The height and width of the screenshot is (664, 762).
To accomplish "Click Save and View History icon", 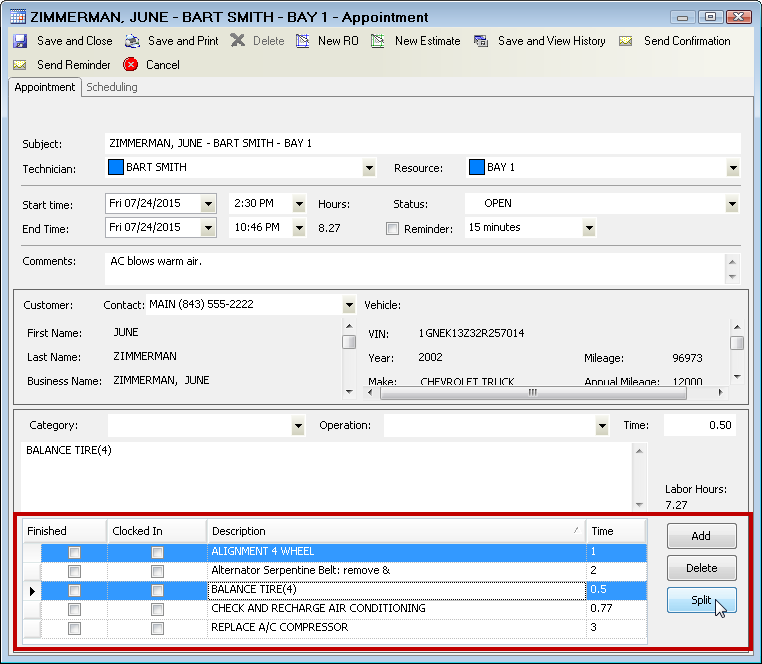I will click(481, 41).
